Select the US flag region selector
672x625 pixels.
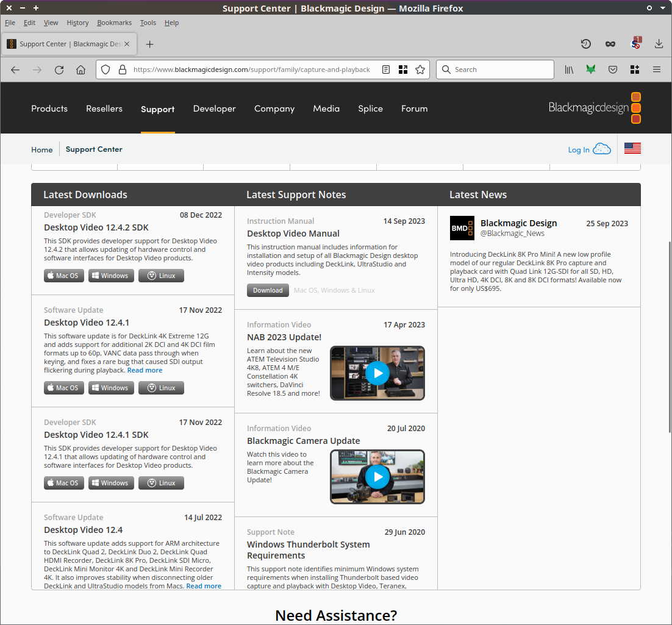632,148
